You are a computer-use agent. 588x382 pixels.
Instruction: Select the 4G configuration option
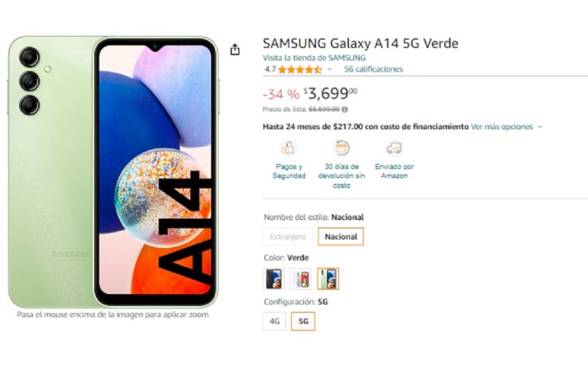pyautogui.click(x=275, y=322)
